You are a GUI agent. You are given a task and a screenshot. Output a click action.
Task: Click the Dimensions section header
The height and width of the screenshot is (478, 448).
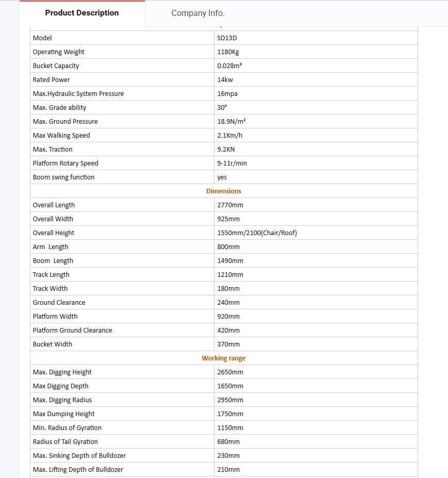[223, 191]
